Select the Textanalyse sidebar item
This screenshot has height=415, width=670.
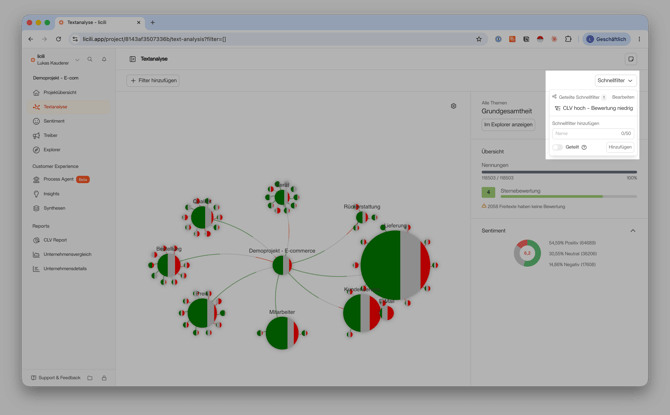tap(68, 107)
